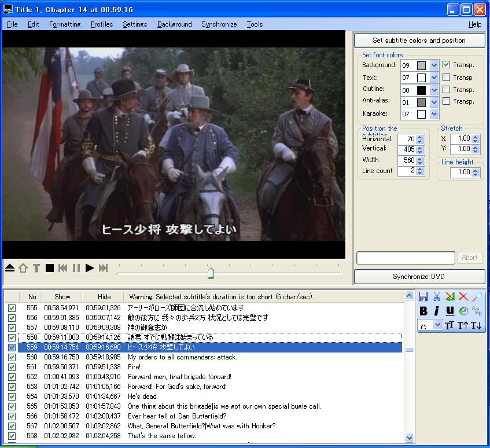Uncheck the checkbox for subtitle 560
The width and height of the screenshot is (490, 448).
point(12,357)
